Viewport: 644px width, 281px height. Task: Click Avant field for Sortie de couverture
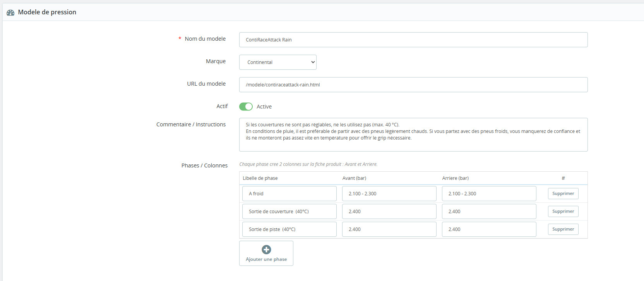389,212
